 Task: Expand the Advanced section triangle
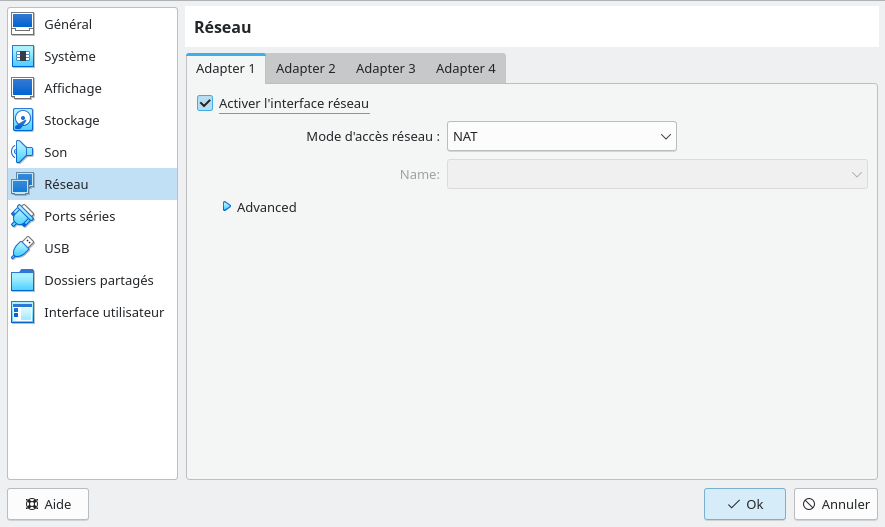[227, 207]
